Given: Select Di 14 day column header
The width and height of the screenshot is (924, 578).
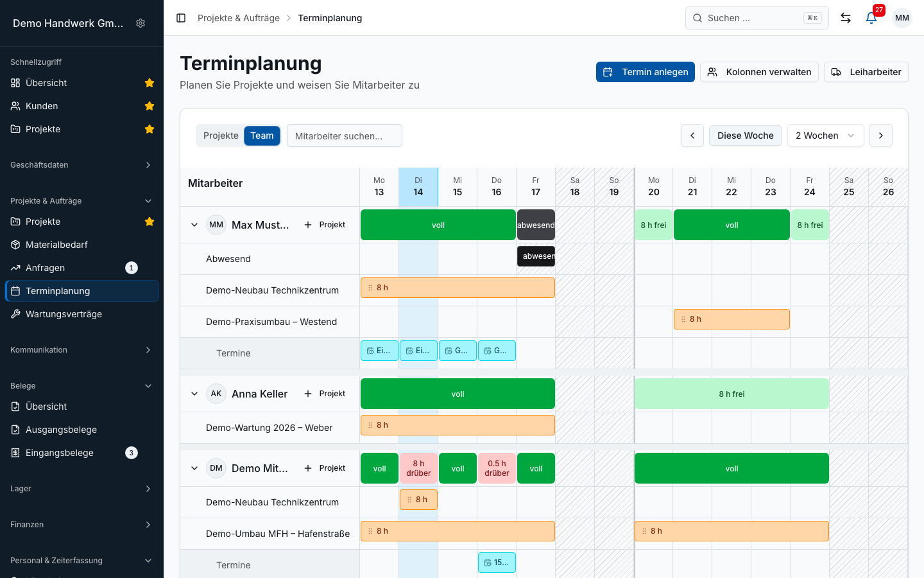Looking at the screenshot, I should pyautogui.click(x=418, y=187).
